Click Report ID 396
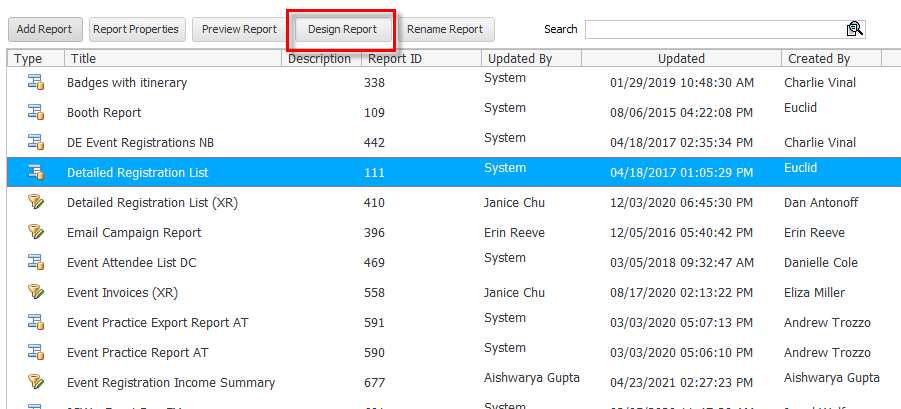Image resolution: width=901 pixels, height=409 pixels. [374, 233]
